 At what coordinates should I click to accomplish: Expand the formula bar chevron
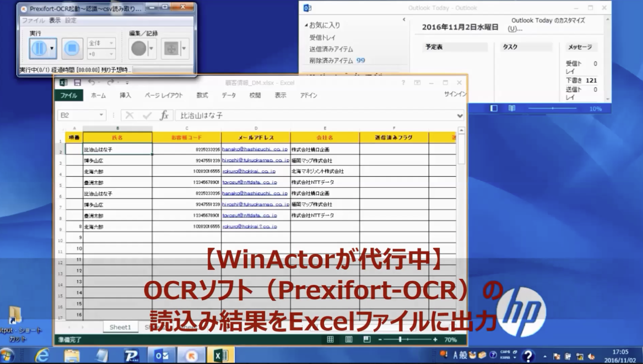(460, 116)
